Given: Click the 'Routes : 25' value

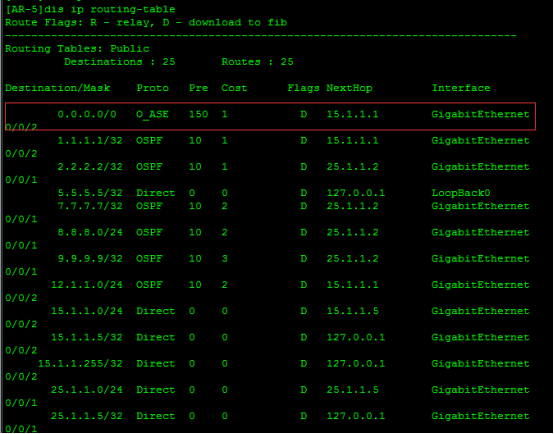Looking at the screenshot, I should pos(257,62).
